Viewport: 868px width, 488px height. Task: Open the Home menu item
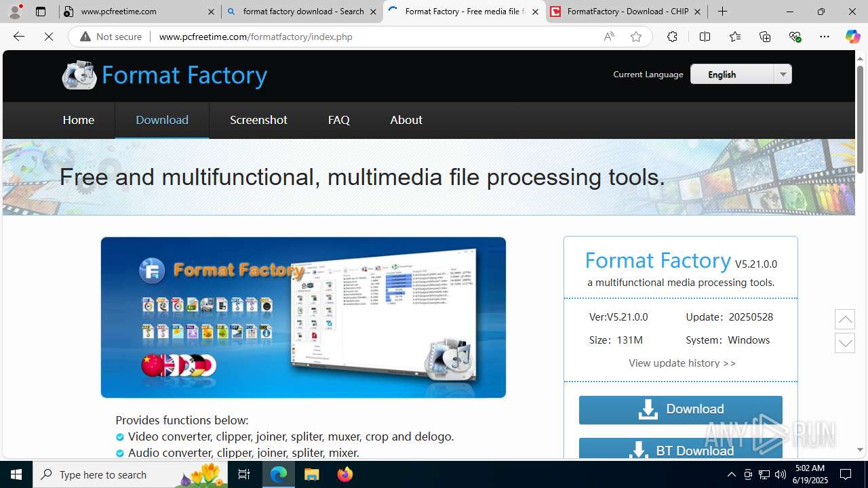79,120
